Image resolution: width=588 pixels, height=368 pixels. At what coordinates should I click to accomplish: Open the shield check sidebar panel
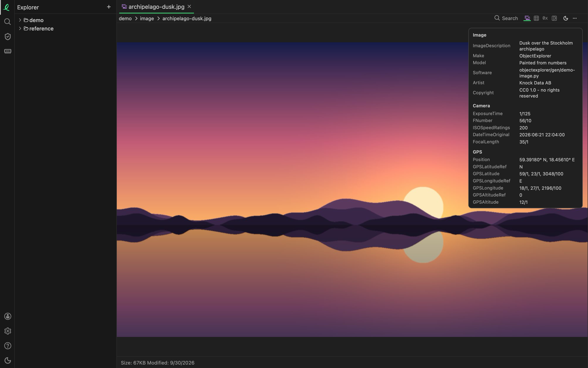pyautogui.click(x=8, y=37)
